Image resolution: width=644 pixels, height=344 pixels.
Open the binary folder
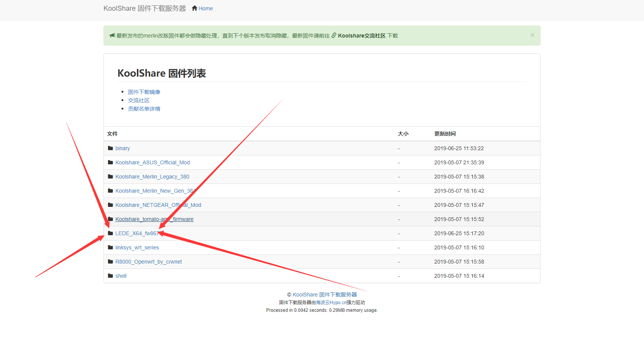pyautogui.click(x=123, y=148)
